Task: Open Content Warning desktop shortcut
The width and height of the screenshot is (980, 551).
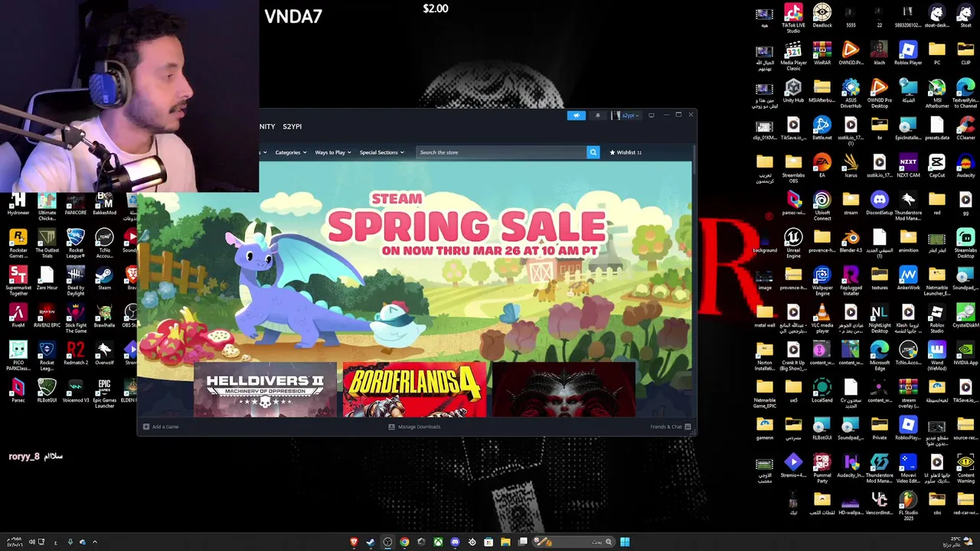Action: tap(965, 468)
